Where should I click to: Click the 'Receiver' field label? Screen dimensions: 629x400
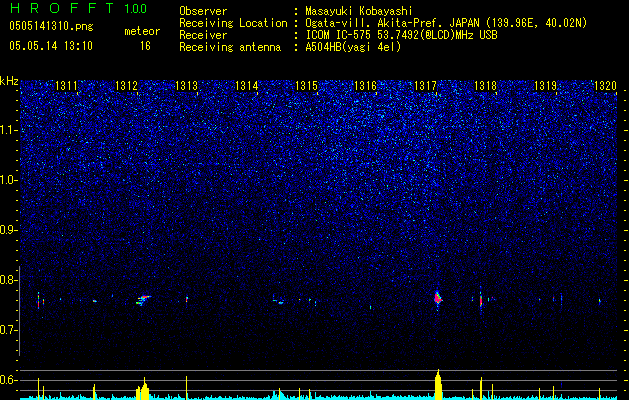click(x=203, y=35)
